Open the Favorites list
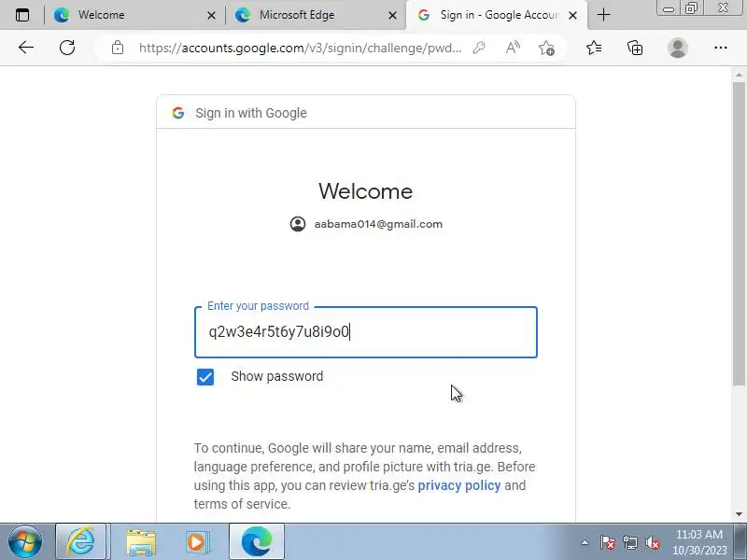The width and height of the screenshot is (747, 560). click(594, 48)
